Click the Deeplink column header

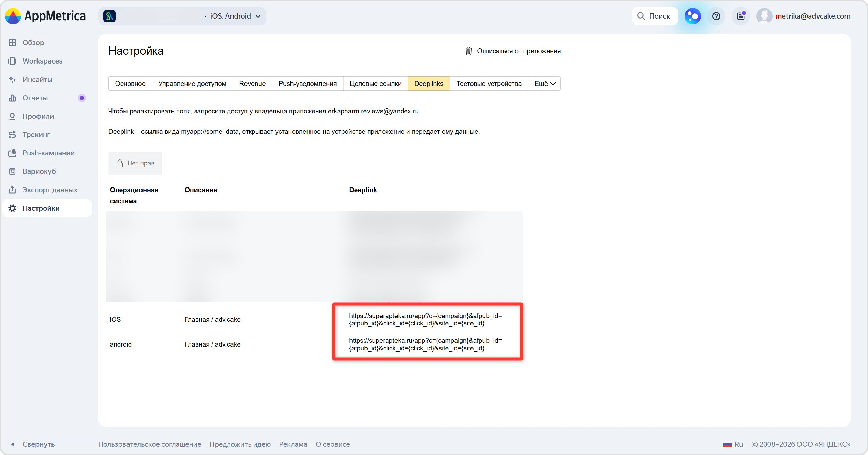[x=363, y=190]
